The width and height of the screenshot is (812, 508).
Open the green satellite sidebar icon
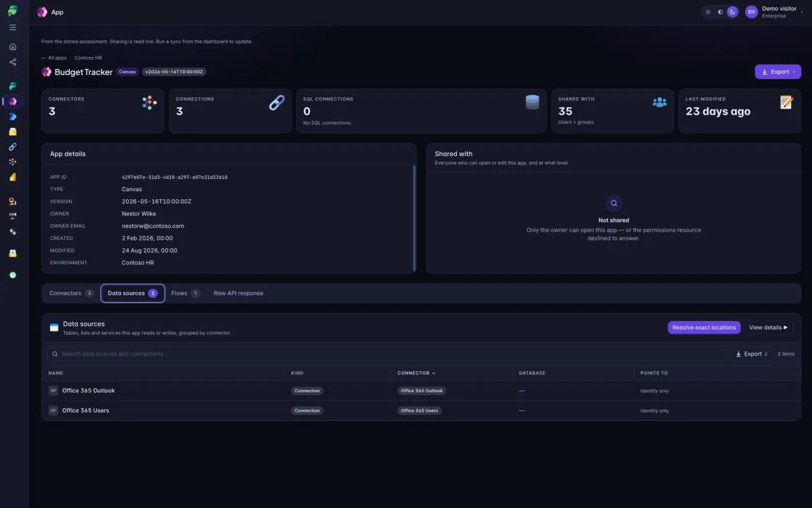point(13,232)
